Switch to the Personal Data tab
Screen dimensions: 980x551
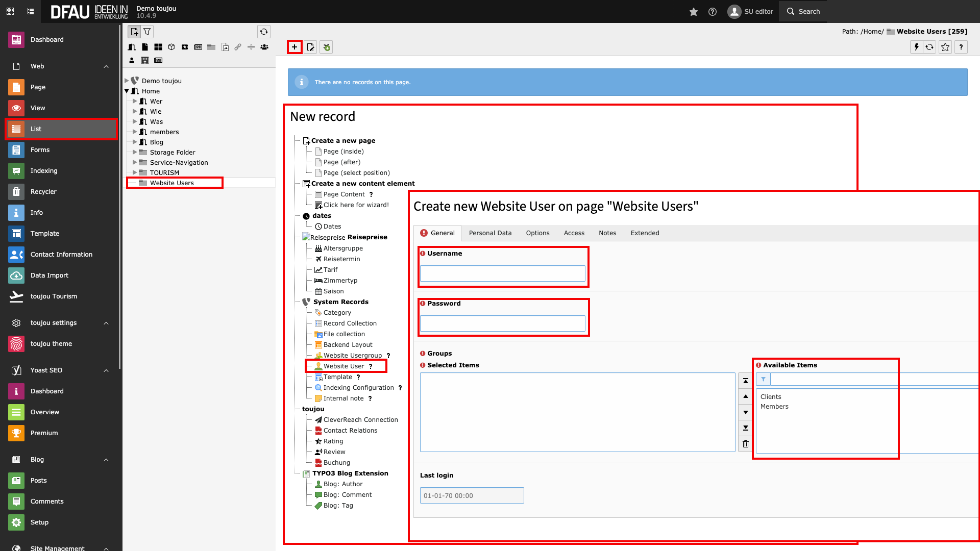[490, 233]
